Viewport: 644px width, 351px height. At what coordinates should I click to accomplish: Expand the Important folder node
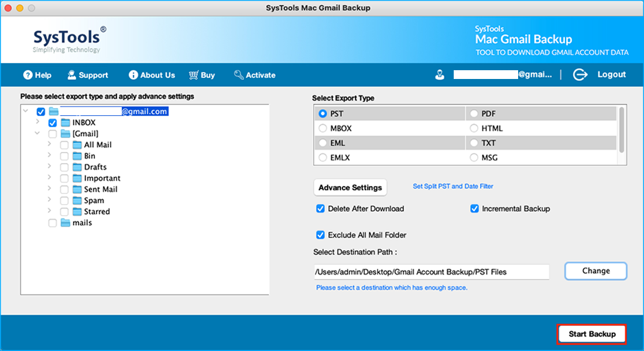click(x=49, y=177)
